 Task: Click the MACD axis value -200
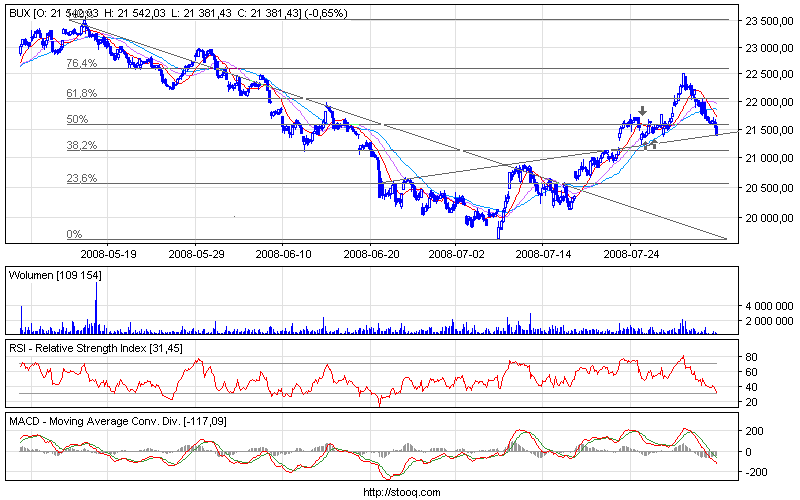pyautogui.click(x=756, y=472)
